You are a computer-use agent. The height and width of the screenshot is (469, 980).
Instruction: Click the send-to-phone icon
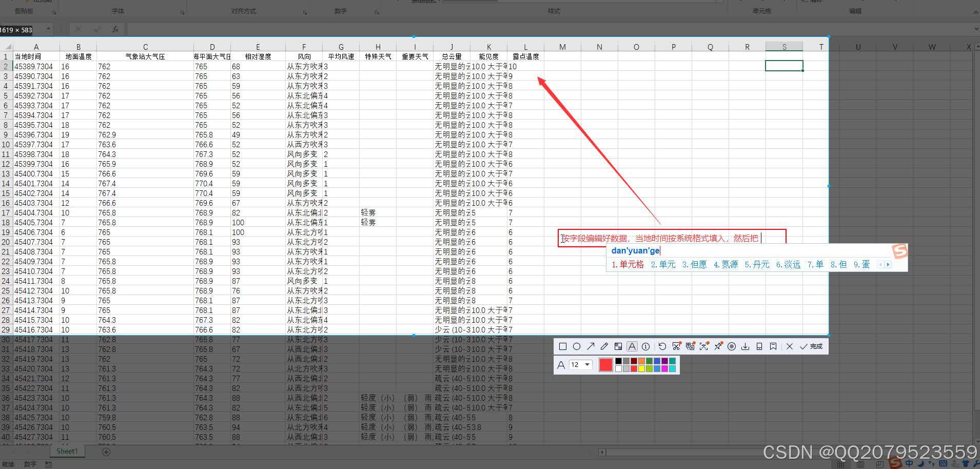[759, 346]
